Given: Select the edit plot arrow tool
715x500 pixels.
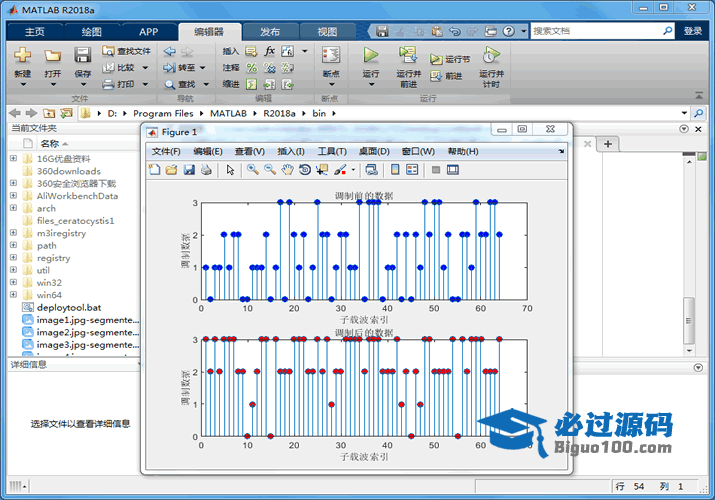Looking at the screenshot, I should 230,170.
